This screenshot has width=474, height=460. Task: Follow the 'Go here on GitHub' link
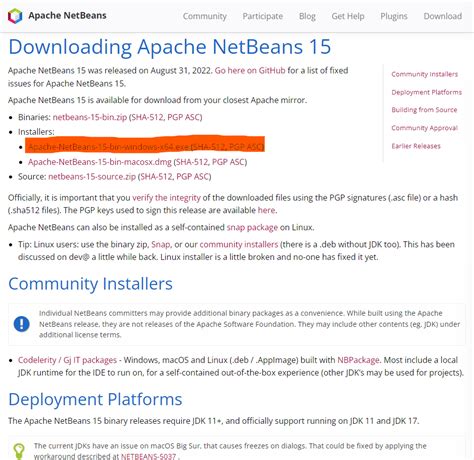(x=250, y=70)
